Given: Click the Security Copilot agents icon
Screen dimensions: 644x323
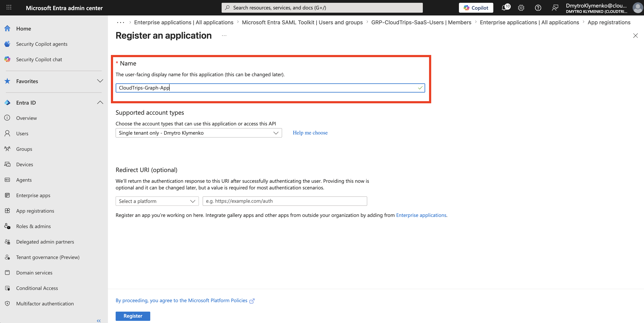Looking at the screenshot, I should [x=8, y=44].
